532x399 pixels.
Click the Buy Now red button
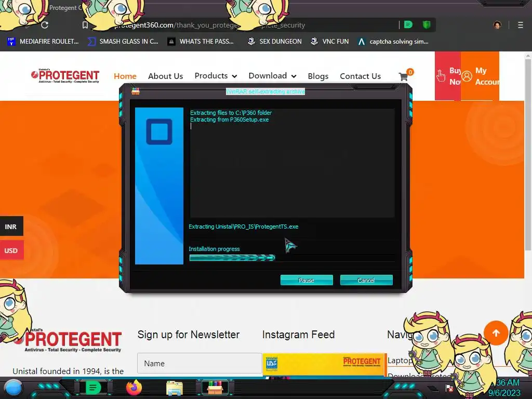[448, 76]
